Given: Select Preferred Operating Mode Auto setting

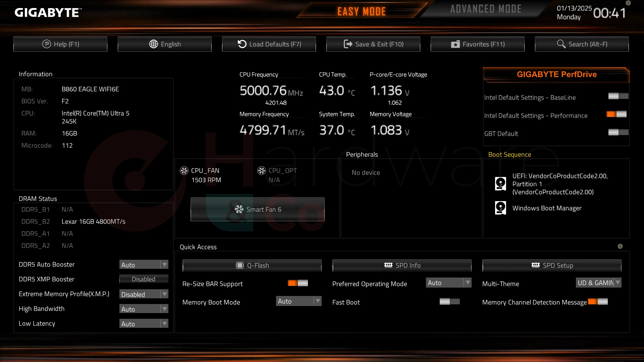Looking at the screenshot, I should [x=448, y=283].
